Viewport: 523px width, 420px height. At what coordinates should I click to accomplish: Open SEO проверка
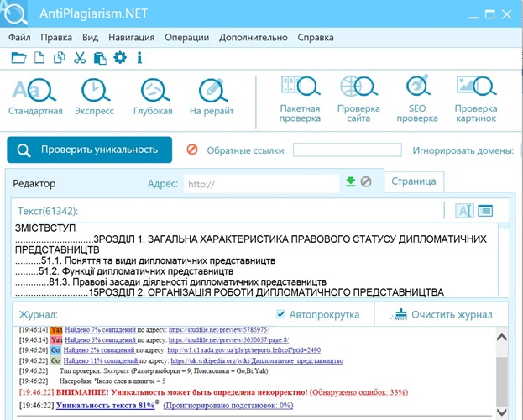(x=417, y=99)
